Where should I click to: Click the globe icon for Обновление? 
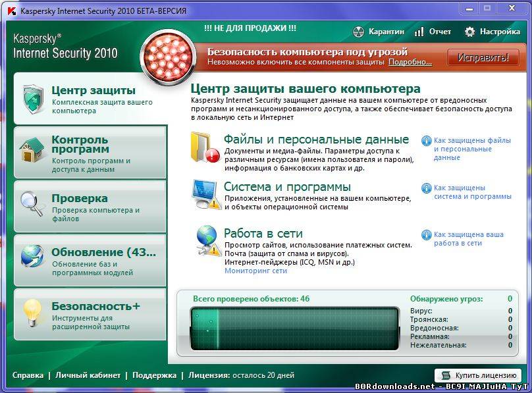click(x=32, y=256)
